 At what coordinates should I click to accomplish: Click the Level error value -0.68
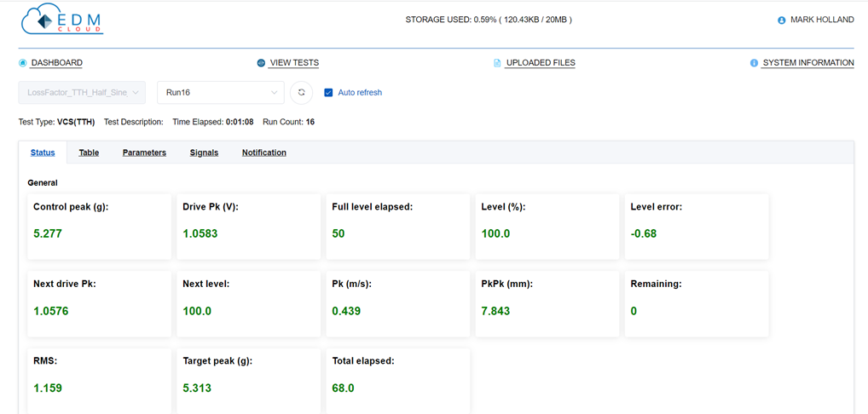click(643, 233)
